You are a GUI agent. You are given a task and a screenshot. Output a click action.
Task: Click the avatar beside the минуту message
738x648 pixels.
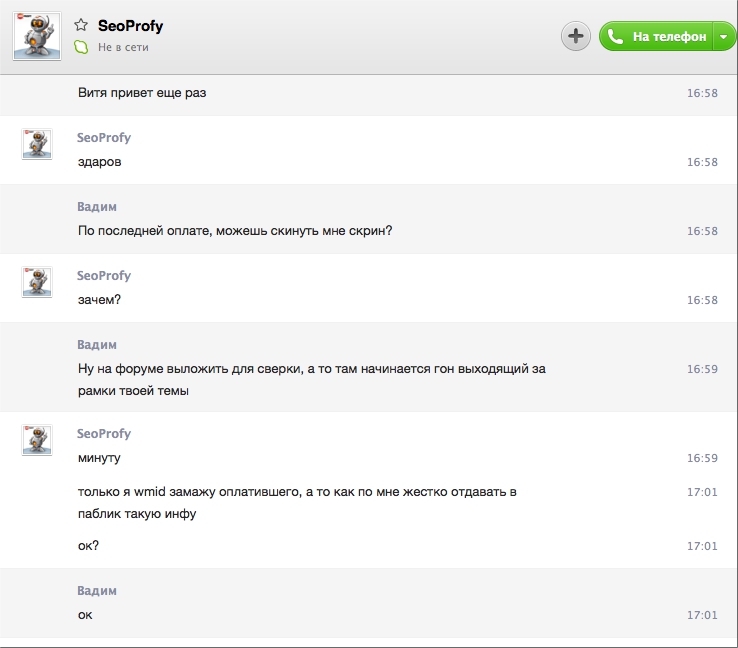tap(37, 440)
